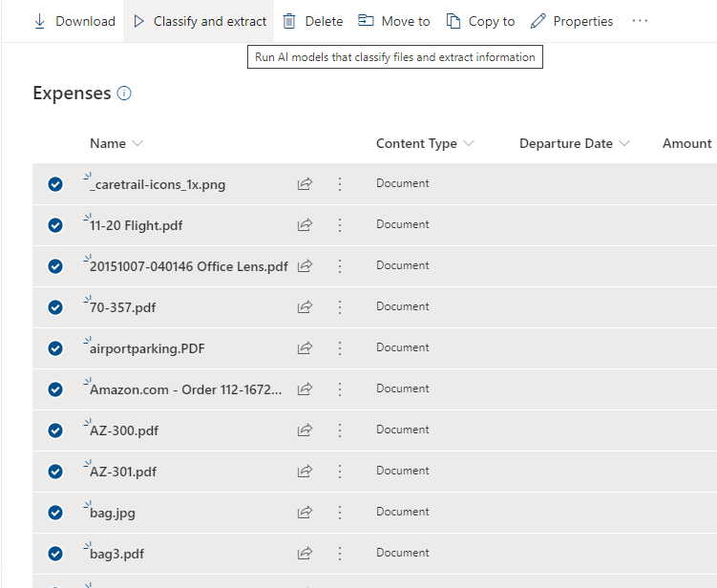Click the info icon next to Expenses

click(124, 94)
